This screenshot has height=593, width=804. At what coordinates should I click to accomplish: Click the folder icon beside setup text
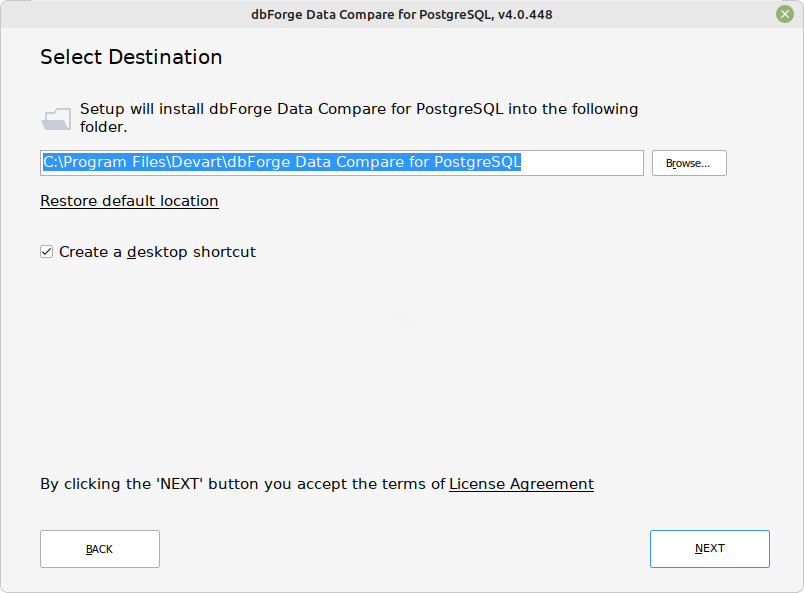tap(56, 119)
